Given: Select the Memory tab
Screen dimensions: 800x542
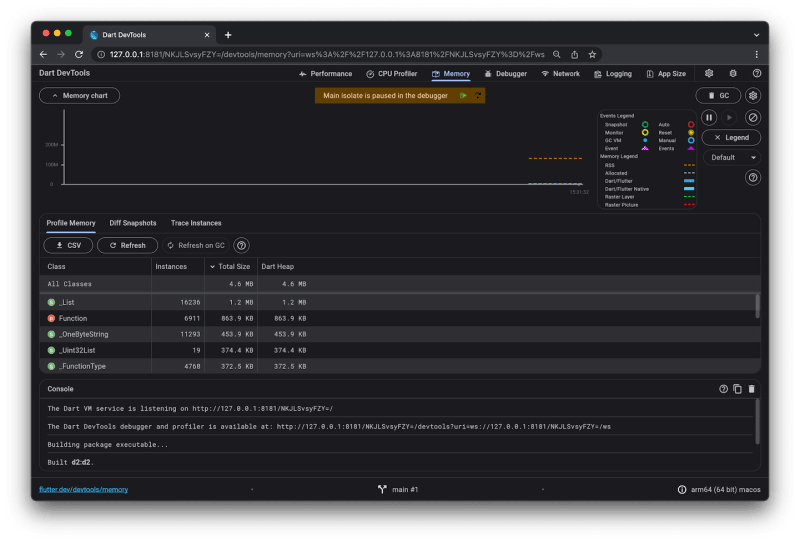Looking at the screenshot, I should coord(451,73).
